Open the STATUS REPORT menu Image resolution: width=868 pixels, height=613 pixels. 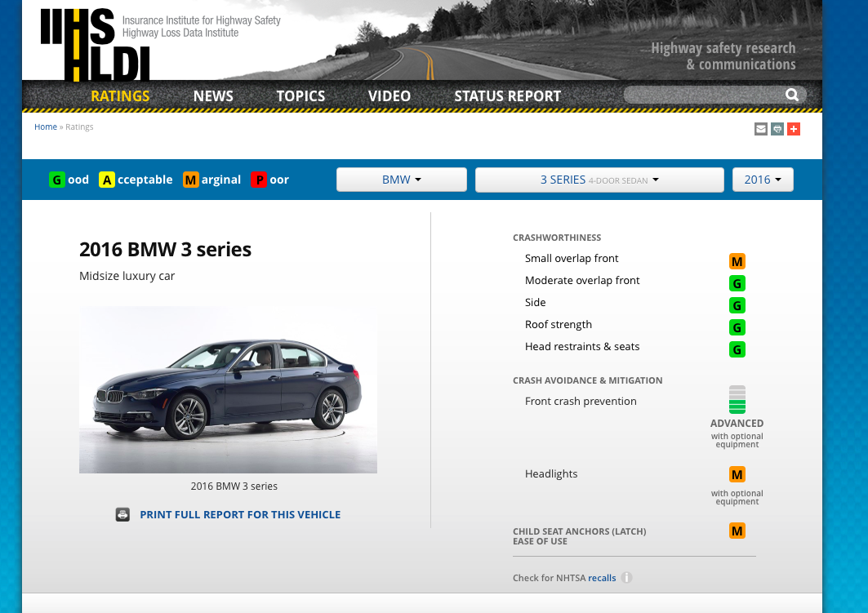(x=508, y=96)
